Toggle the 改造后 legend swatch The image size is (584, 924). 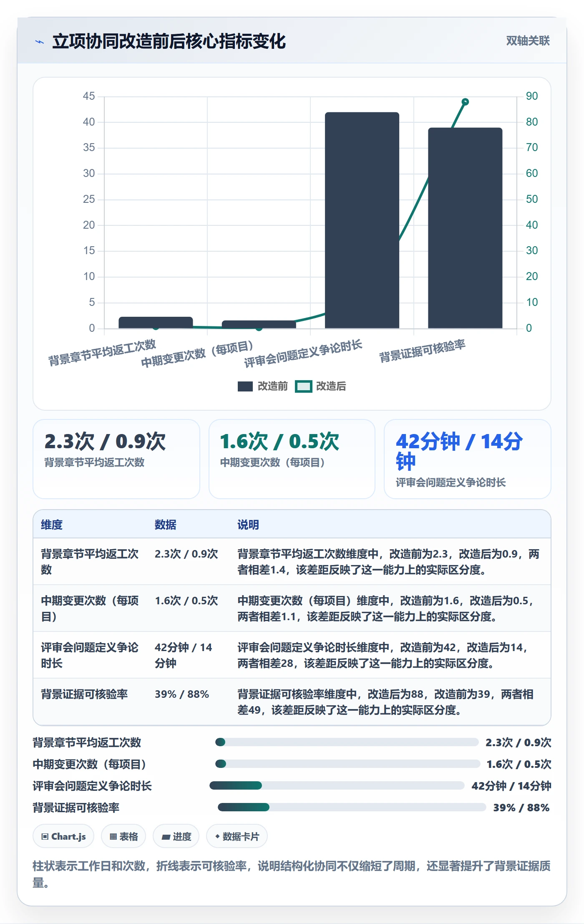click(303, 386)
